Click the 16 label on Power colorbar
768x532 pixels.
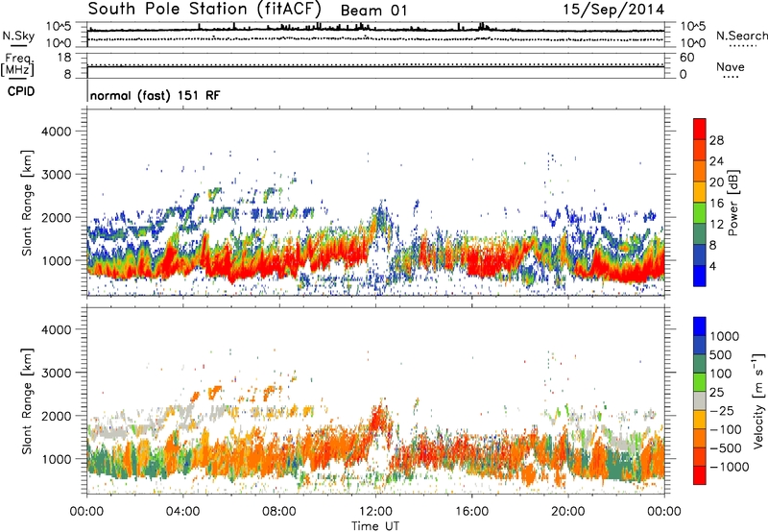click(x=716, y=204)
